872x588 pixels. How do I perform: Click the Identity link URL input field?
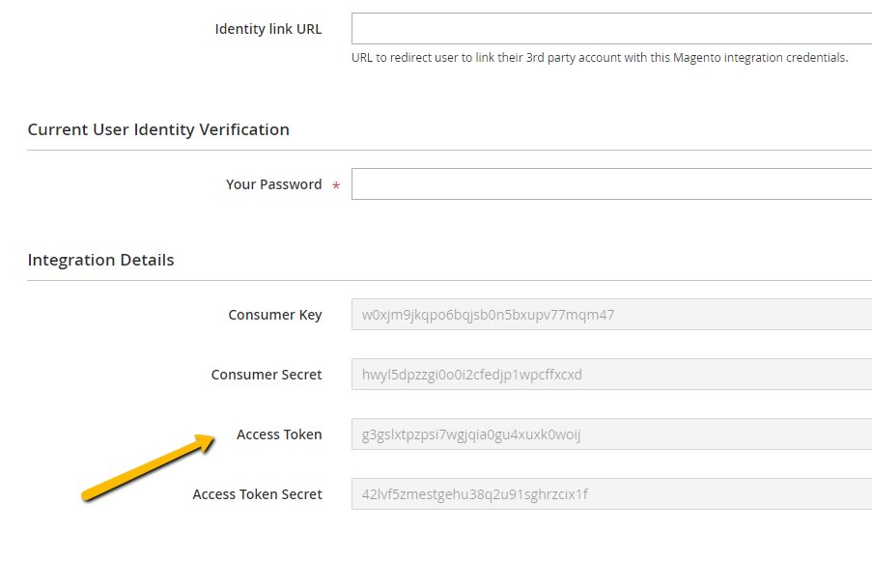(610, 29)
